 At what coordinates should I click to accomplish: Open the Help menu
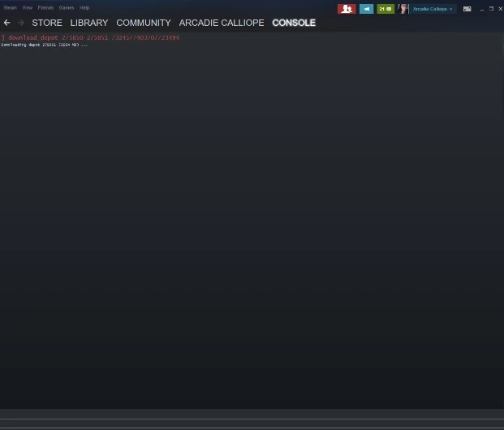coord(84,8)
